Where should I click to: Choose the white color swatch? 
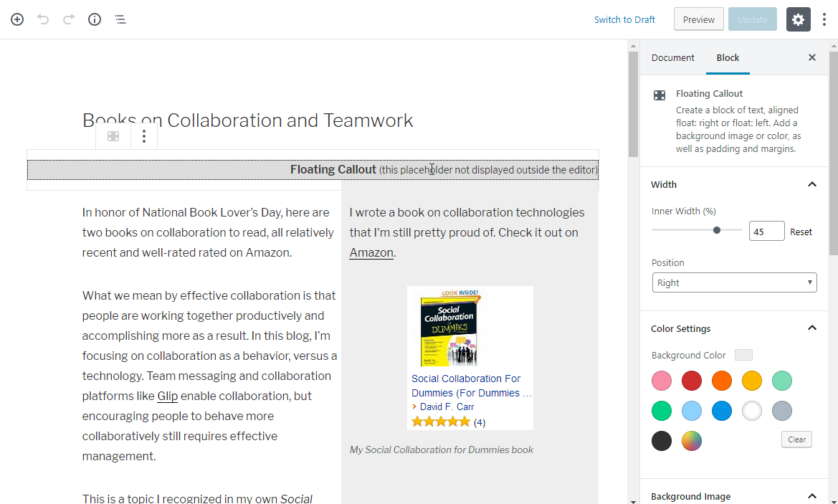(751, 411)
